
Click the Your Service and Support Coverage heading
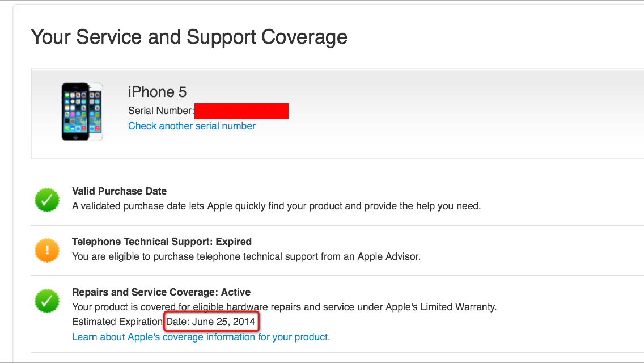click(189, 37)
